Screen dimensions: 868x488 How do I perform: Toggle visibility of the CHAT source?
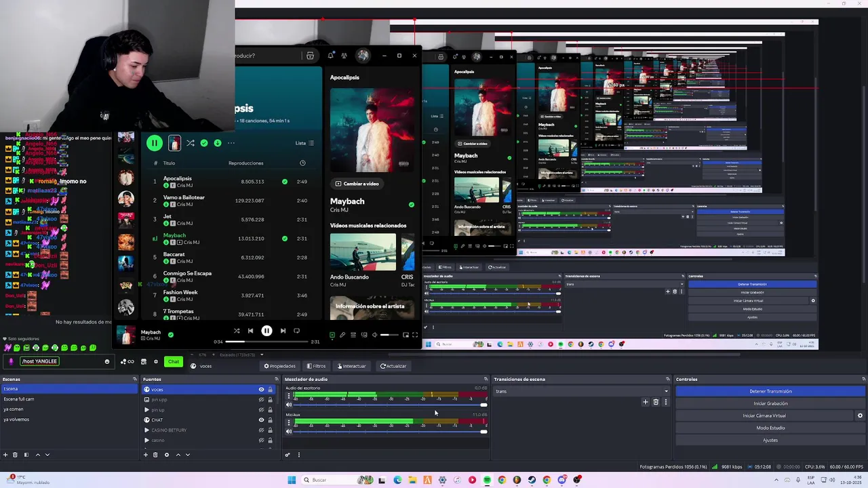click(261, 420)
